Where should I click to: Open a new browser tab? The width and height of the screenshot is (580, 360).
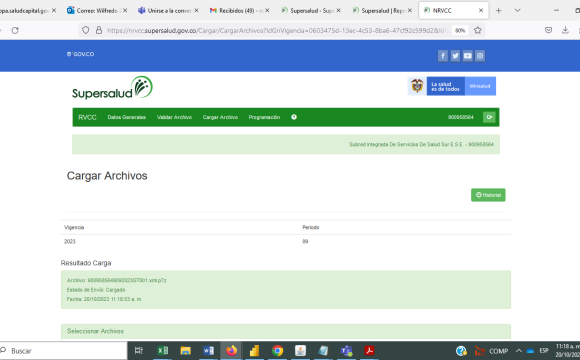coord(499,10)
